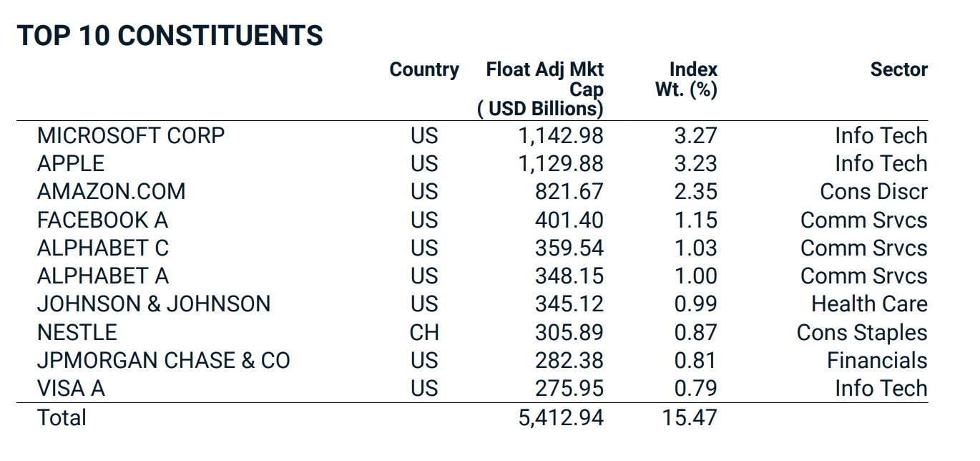Click FACEBOOK A in the table
Image resolution: width=980 pixels, height=461 pixels.
coord(103,220)
